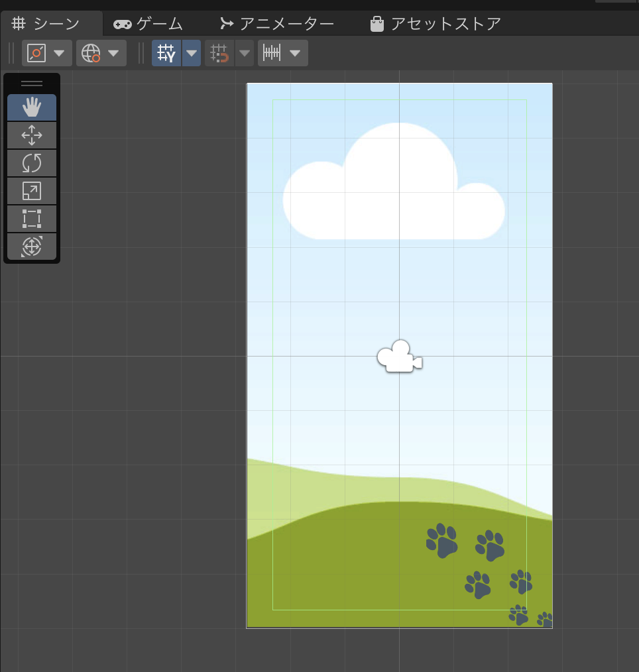Screen dimensions: 639x672
Task: Toggle the grid visibility button
Action: click(x=166, y=53)
